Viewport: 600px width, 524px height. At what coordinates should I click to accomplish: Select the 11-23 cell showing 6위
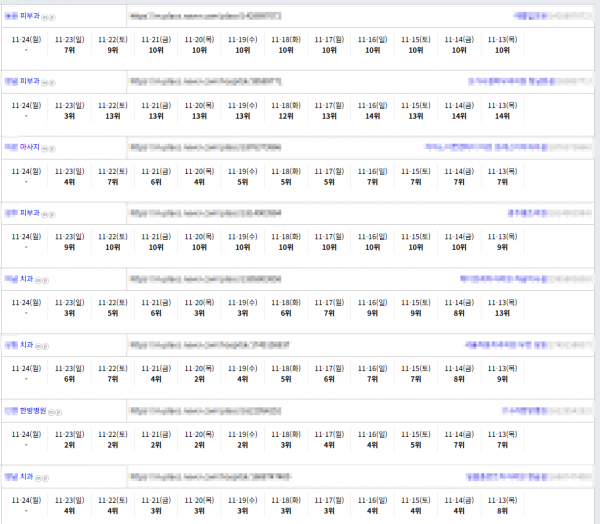[70, 374]
